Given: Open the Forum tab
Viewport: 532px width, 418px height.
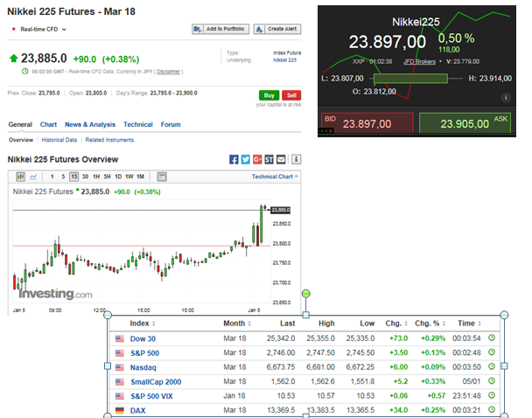Looking at the screenshot, I should [x=171, y=124].
